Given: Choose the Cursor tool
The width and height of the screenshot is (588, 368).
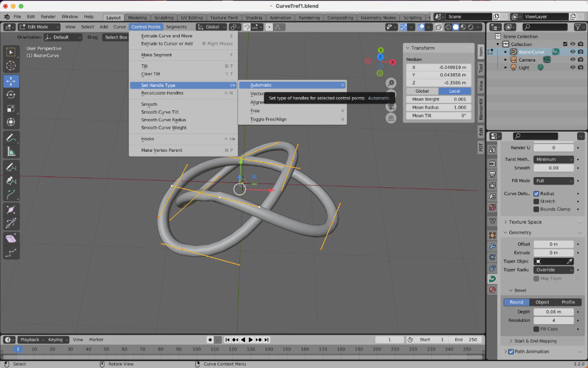Looking at the screenshot, I should point(11,67).
